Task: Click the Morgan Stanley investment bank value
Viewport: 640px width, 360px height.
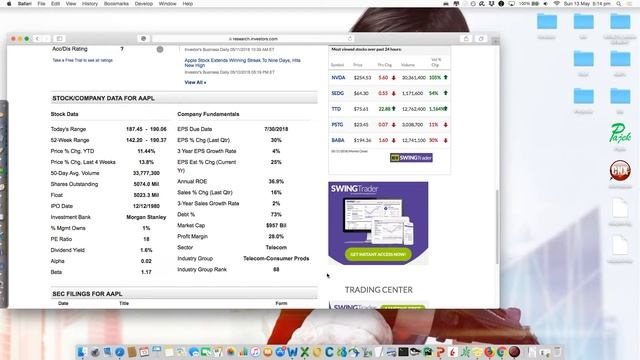Action: click(x=146, y=217)
